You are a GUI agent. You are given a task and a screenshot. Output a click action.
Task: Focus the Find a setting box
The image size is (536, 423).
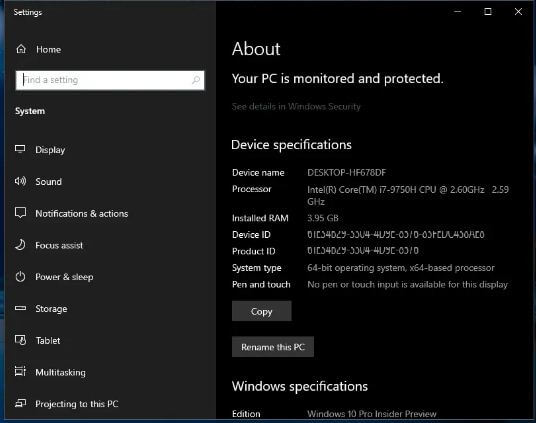(110, 80)
